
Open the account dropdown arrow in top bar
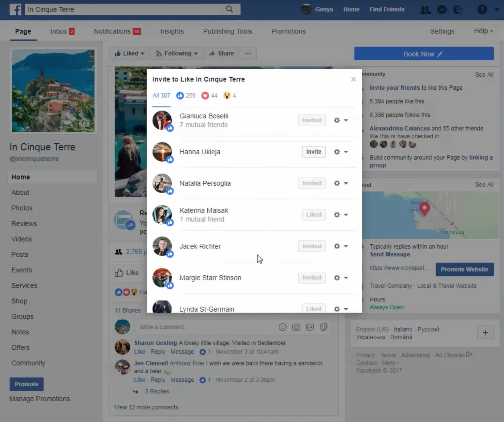point(496,10)
